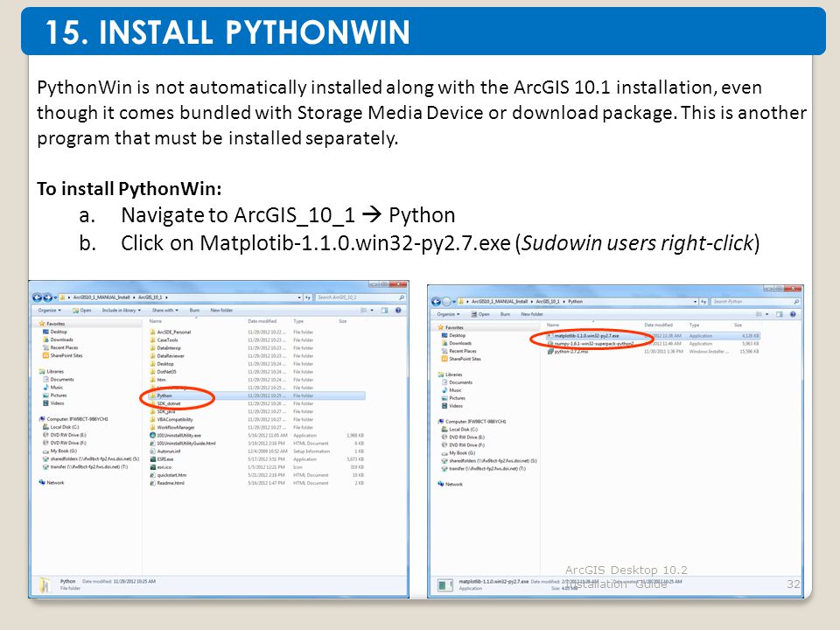Sort by the Name column in the ArcGIS_10_1 window
This screenshot has width=840, height=630.
[x=156, y=321]
